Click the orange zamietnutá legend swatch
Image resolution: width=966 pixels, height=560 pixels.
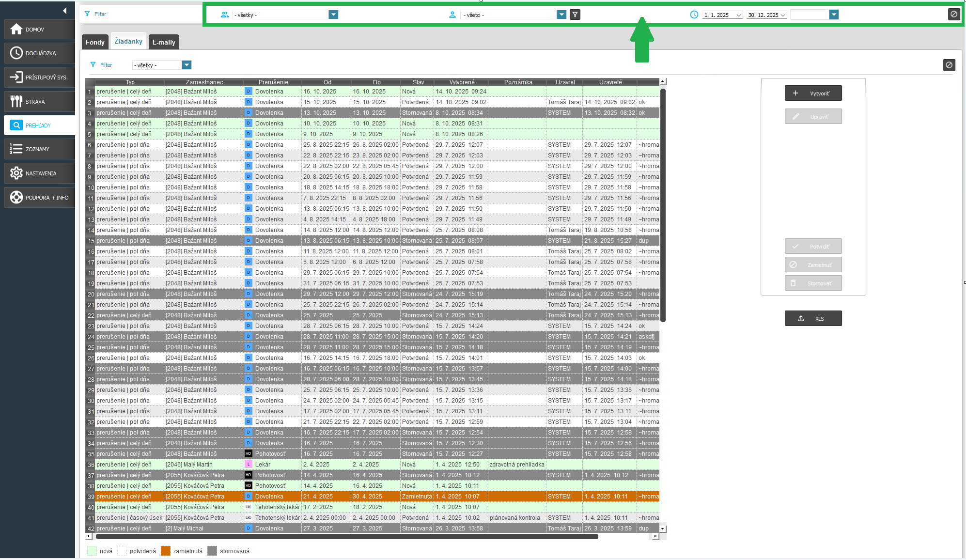(166, 551)
